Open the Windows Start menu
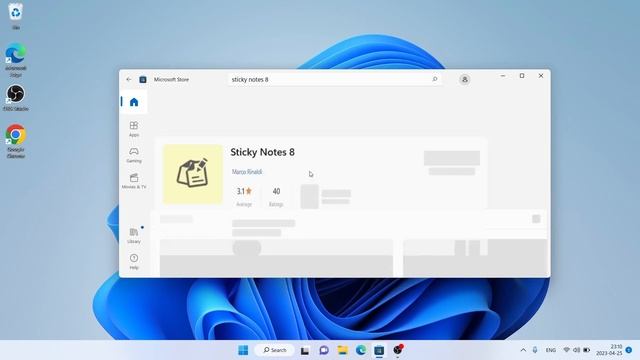Image resolution: width=640 pixels, height=360 pixels. (243, 350)
